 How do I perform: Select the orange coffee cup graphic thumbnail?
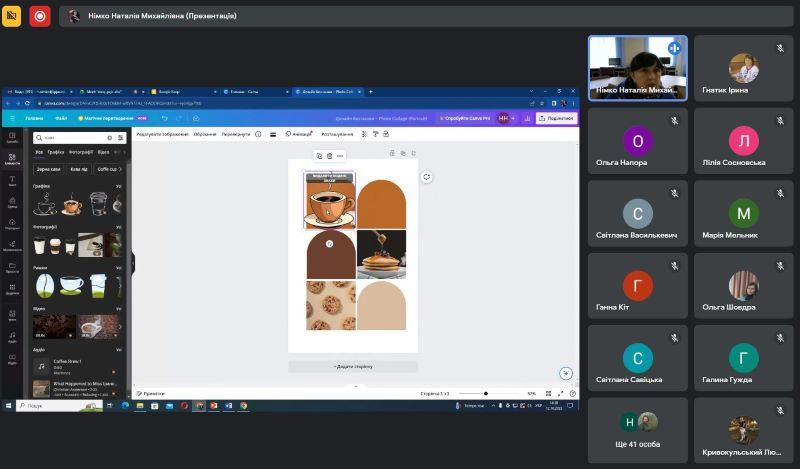click(72, 204)
